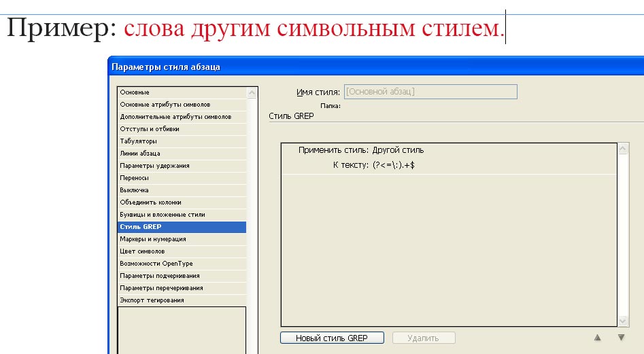Viewport: 644px width, 354px height.
Task: Select Параметры удержания category
Action: coord(182,166)
